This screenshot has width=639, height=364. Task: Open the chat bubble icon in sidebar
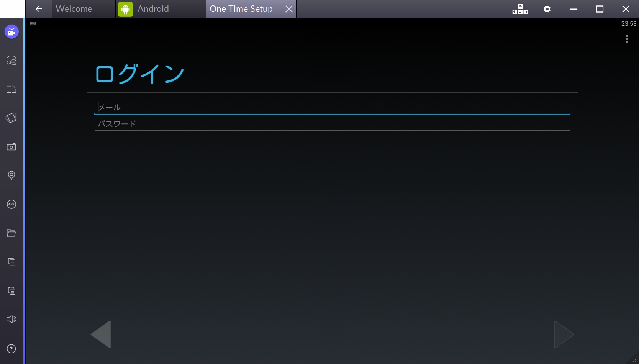pyautogui.click(x=11, y=61)
